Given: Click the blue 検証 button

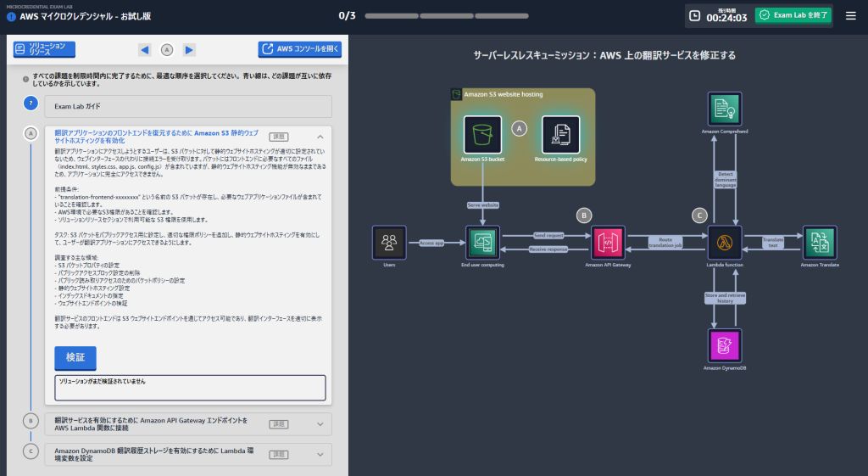Looking at the screenshot, I should click(75, 357).
